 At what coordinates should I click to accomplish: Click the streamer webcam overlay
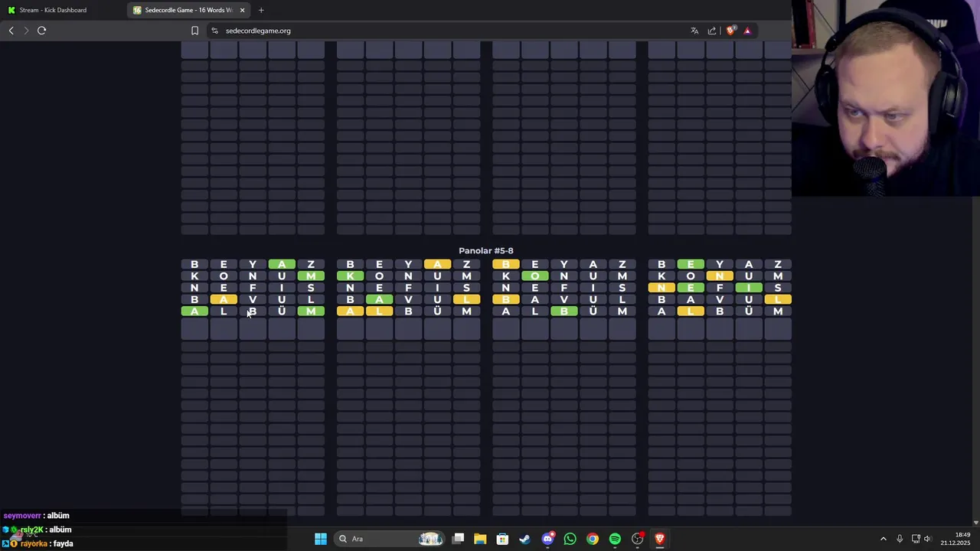(x=886, y=99)
